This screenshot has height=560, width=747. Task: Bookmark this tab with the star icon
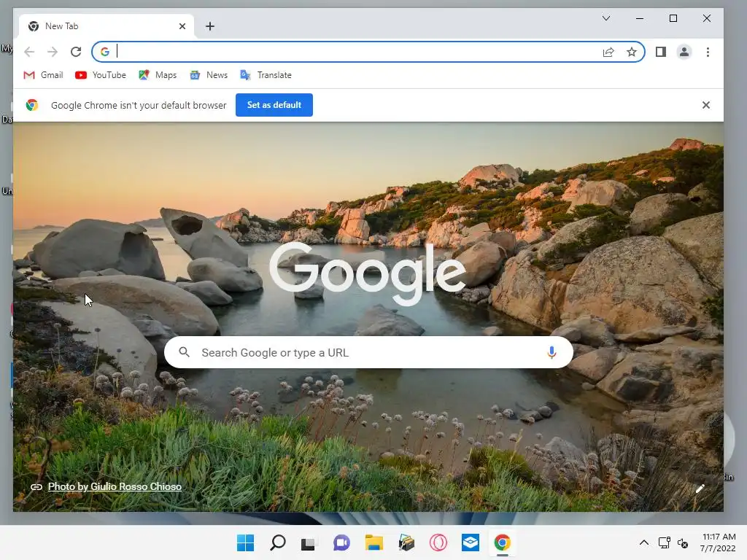coord(631,52)
